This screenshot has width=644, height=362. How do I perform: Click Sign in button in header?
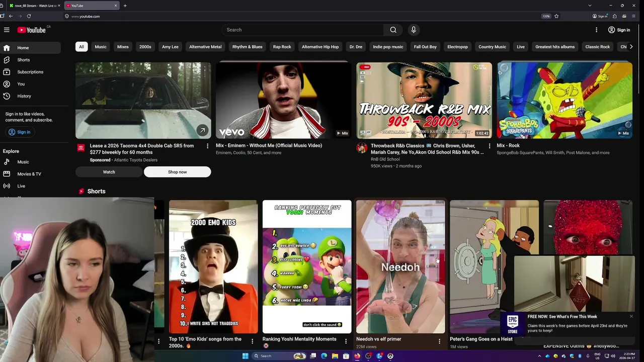pos(619,30)
